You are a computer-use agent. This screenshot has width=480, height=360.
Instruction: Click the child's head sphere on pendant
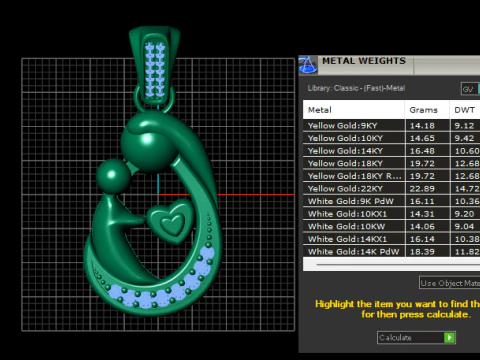(x=114, y=176)
